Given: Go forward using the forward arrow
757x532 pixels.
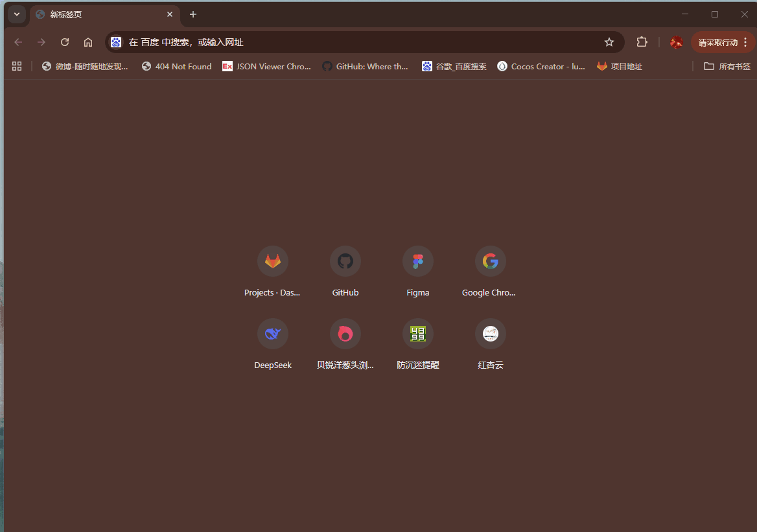Looking at the screenshot, I should [41, 43].
